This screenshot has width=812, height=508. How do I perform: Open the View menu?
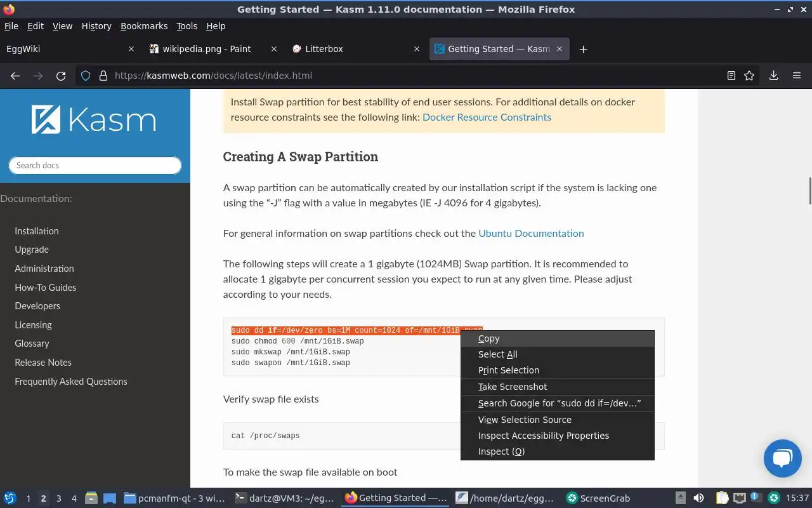(62, 26)
